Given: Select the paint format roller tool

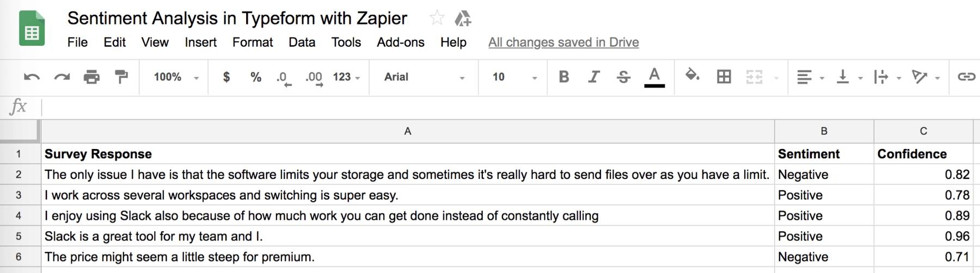Looking at the screenshot, I should click(121, 77).
